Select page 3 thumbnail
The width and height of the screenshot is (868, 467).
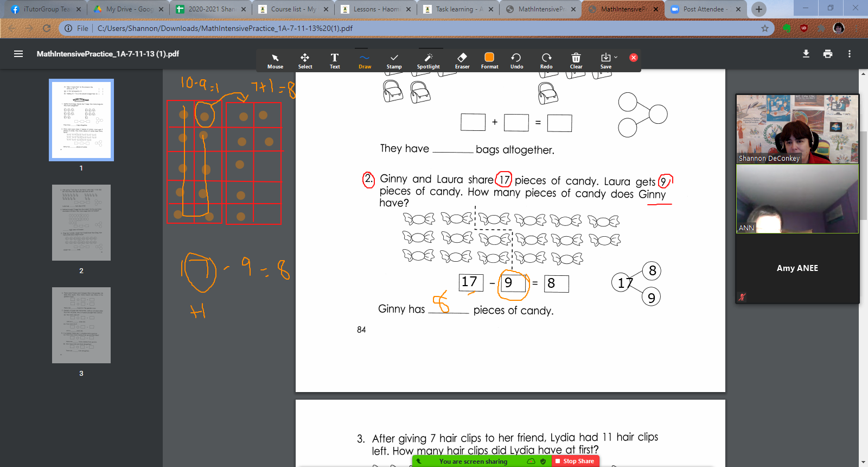tap(81, 325)
